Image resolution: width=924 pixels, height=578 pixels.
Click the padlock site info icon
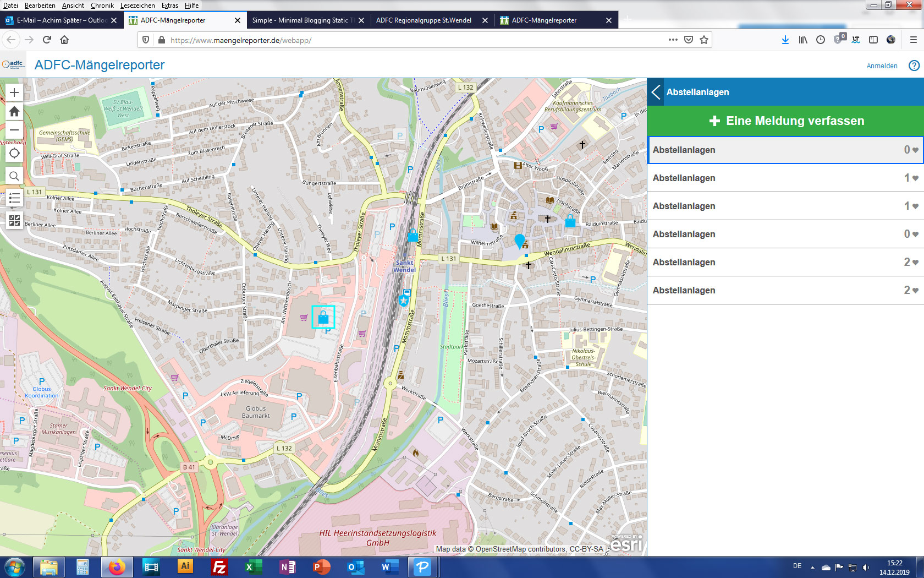tap(162, 40)
